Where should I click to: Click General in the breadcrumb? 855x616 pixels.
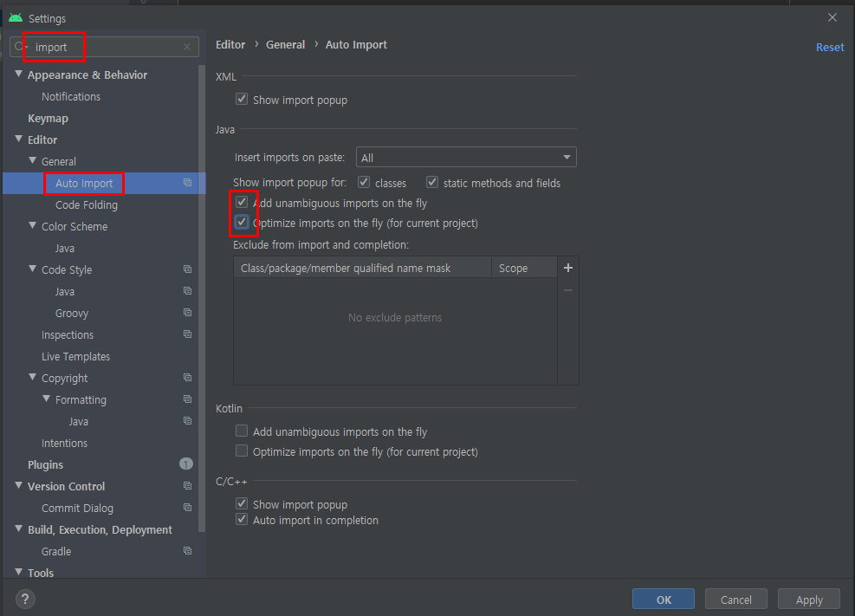click(285, 45)
